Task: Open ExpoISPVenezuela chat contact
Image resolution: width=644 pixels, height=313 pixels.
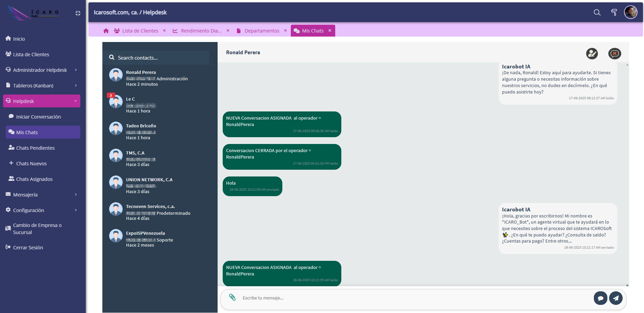Action: [x=160, y=239]
